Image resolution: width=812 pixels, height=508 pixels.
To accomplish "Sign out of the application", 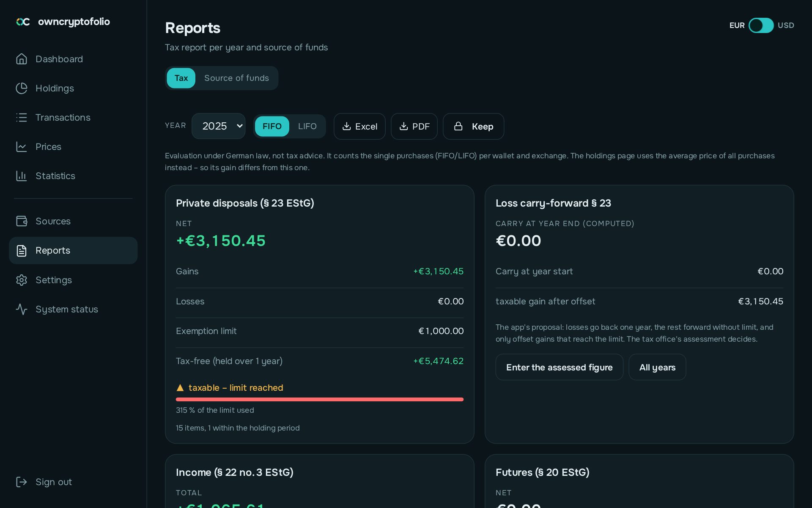I will pyautogui.click(x=73, y=482).
